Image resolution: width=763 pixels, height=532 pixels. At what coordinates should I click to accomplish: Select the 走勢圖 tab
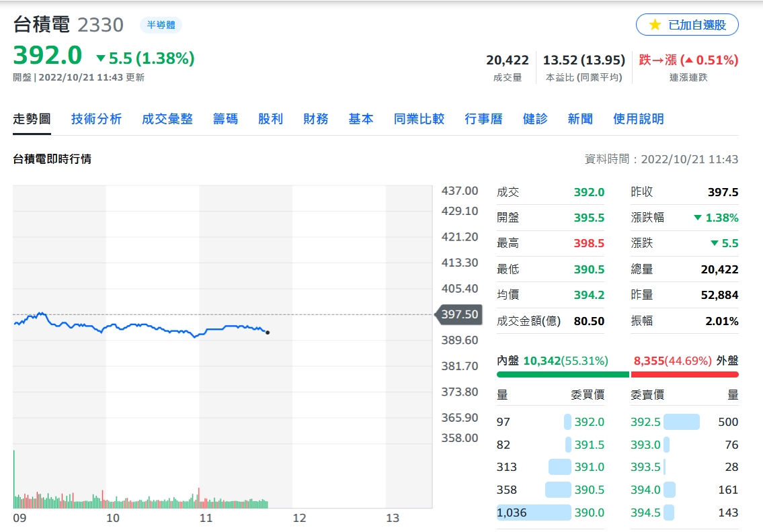click(x=32, y=119)
